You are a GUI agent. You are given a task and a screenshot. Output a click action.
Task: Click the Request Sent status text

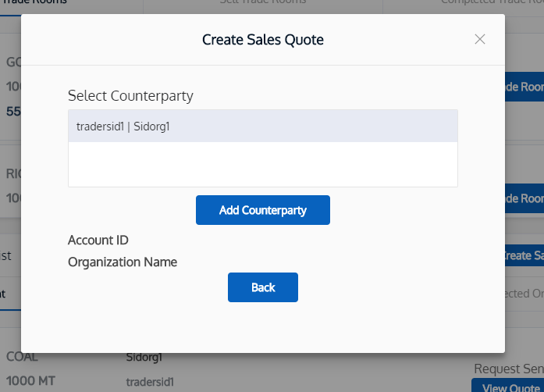[509, 369]
